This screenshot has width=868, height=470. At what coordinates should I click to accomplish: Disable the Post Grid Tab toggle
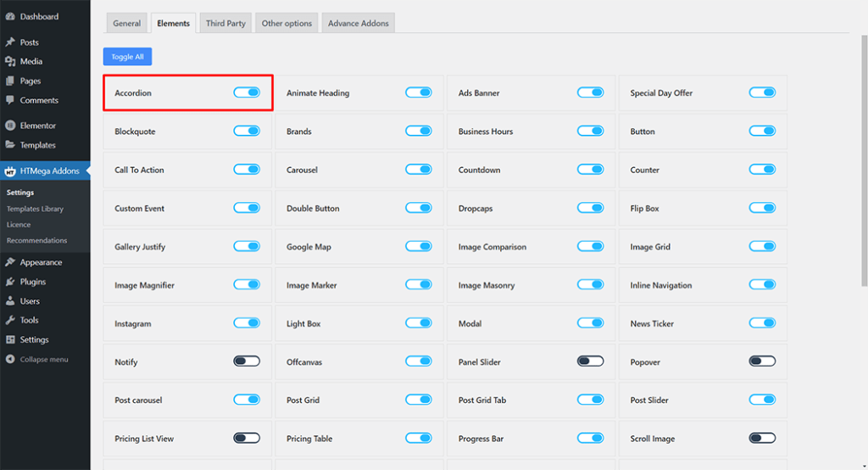tap(590, 400)
